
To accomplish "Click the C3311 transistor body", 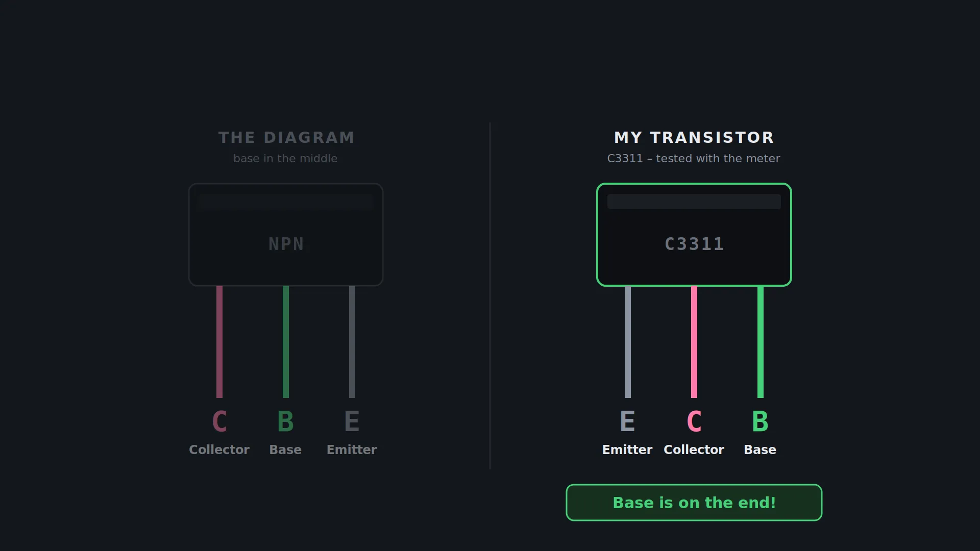I will point(694,235).
